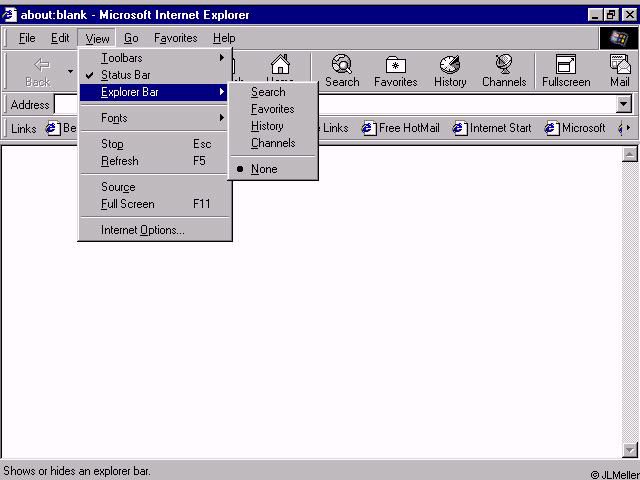This screenshot has width=640, height=480.
Task: Choose Full Screen in the View menu
Action: click(153, 204)
